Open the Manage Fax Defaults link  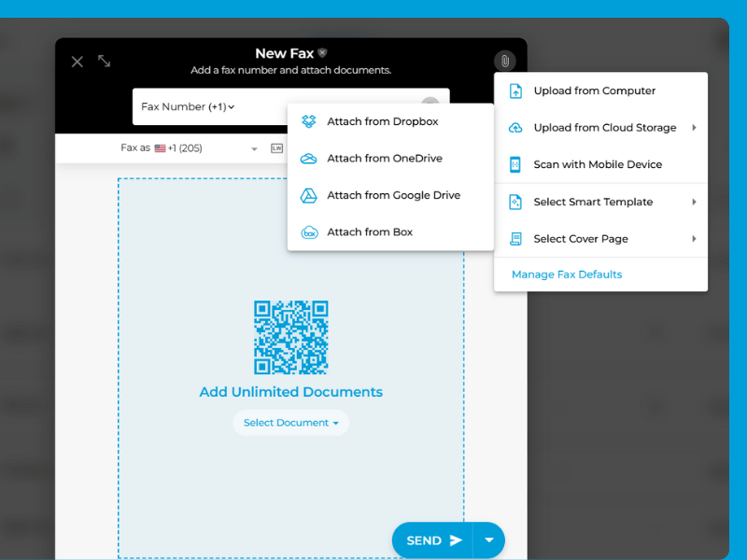(x=567, y=274)
